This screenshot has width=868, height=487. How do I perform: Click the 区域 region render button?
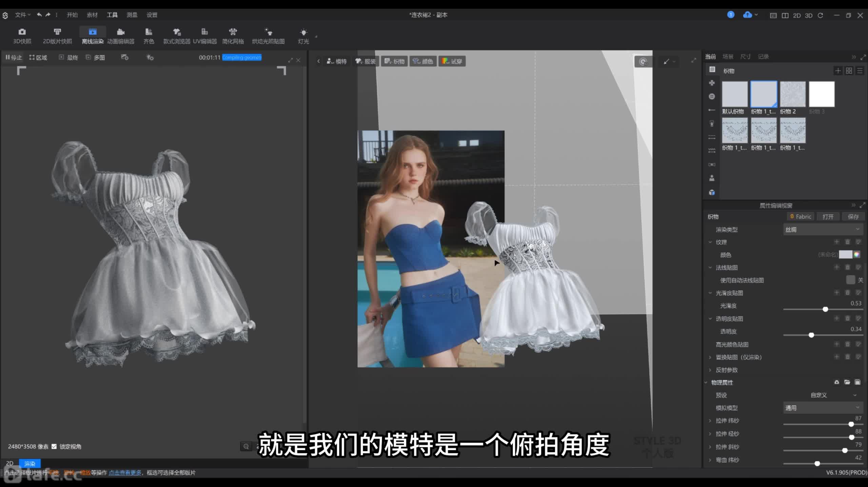tap(38, 58)
